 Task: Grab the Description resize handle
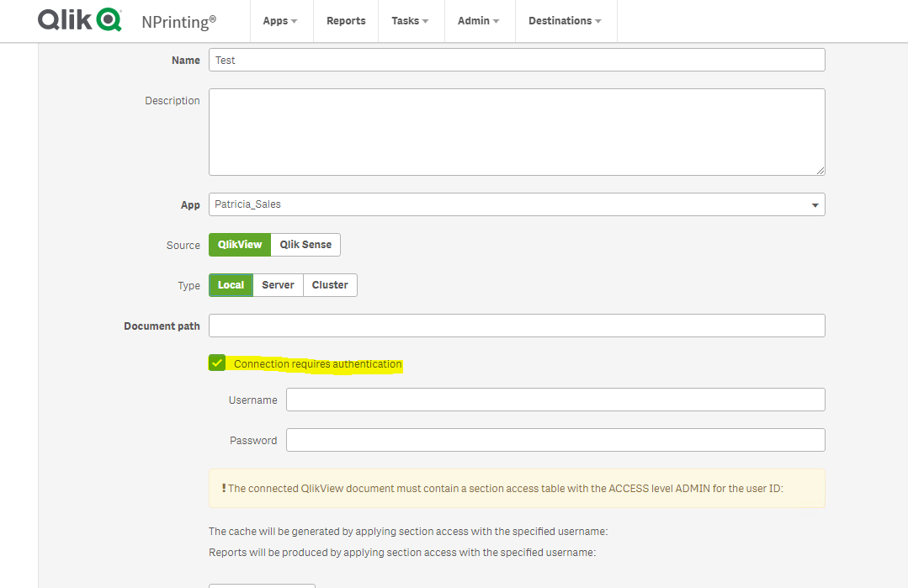pos(820,171)
